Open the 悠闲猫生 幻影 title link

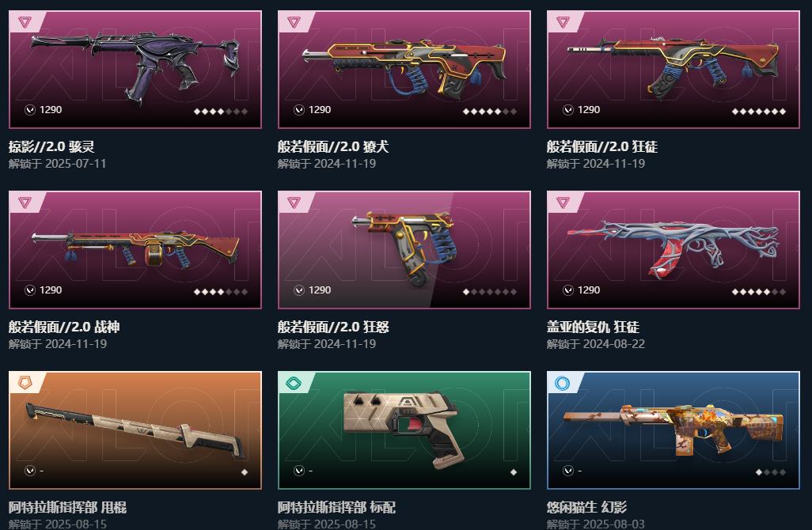(586, 507)
